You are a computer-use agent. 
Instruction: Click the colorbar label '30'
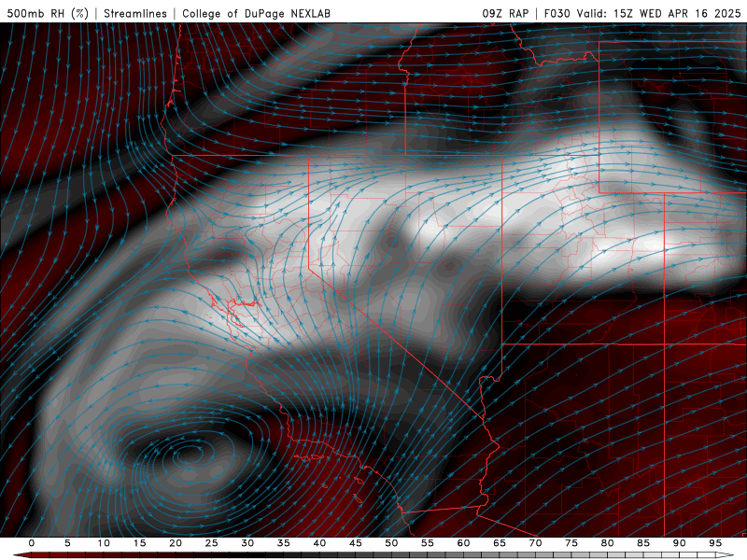pos(247,543)
